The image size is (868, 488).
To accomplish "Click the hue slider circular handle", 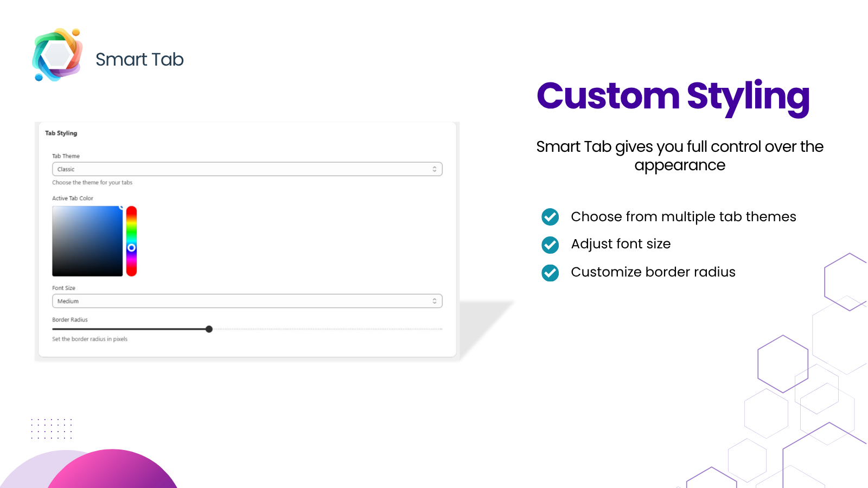I will point(131,248).
